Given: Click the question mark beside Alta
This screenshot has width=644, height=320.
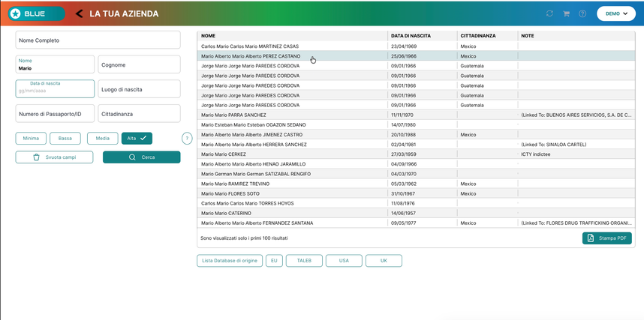Looking at the screenshot, I should point(187,138).
